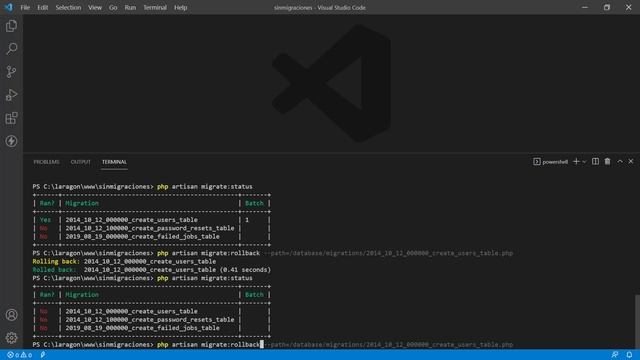Create a new terminal with plus icon
This screenshot has height=360, width=640.
click(576, 162)
